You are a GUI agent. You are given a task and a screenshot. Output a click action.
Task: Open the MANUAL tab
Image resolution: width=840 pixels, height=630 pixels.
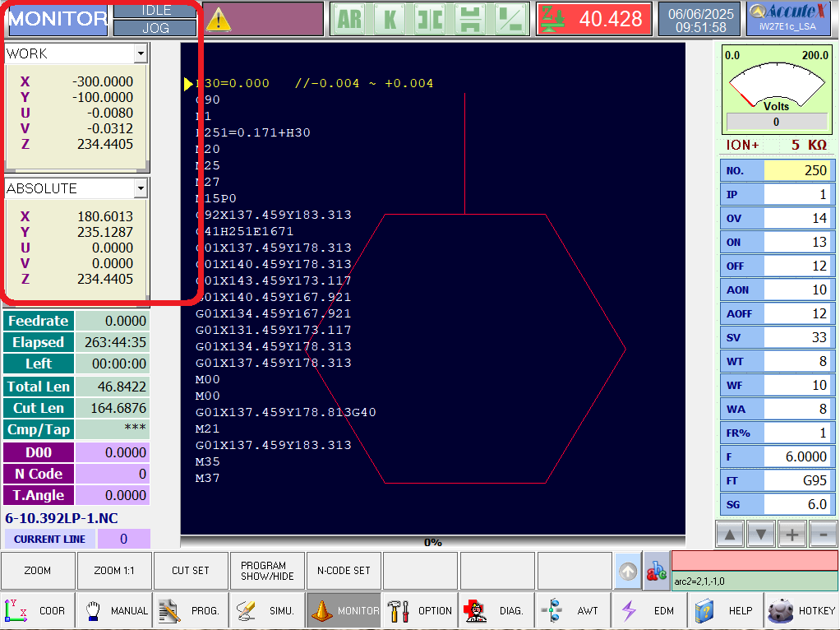[x=114, y=611]
